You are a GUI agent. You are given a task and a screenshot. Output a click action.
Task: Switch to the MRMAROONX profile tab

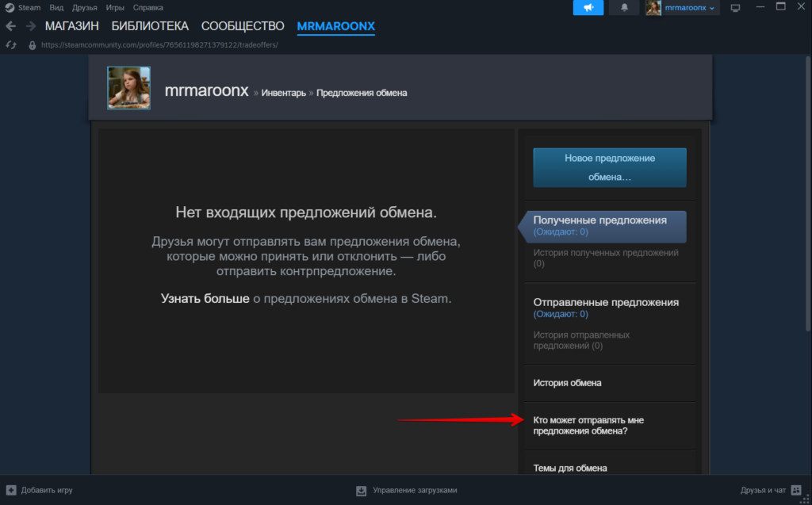pos(336,26)
